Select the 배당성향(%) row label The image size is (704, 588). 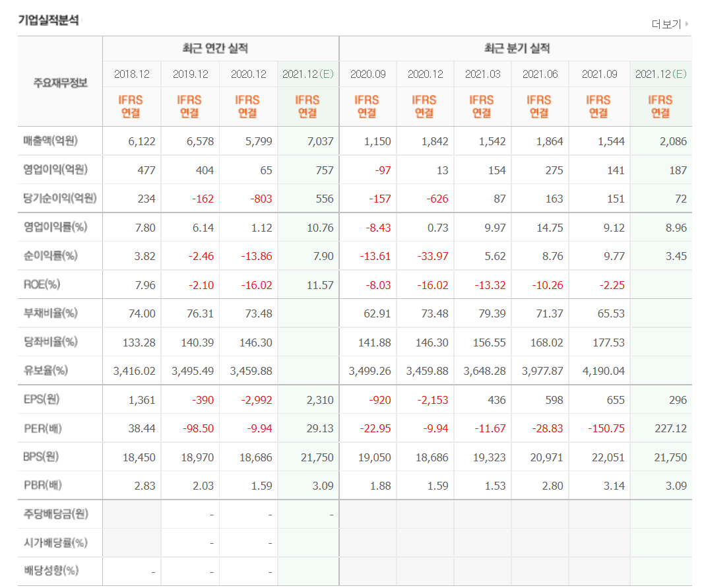point(51,571)
